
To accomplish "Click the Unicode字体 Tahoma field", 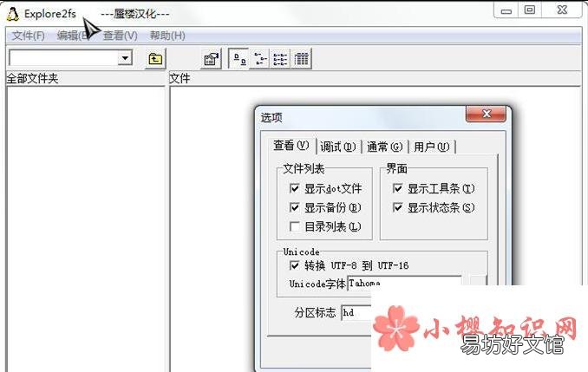I will point(405,284).
